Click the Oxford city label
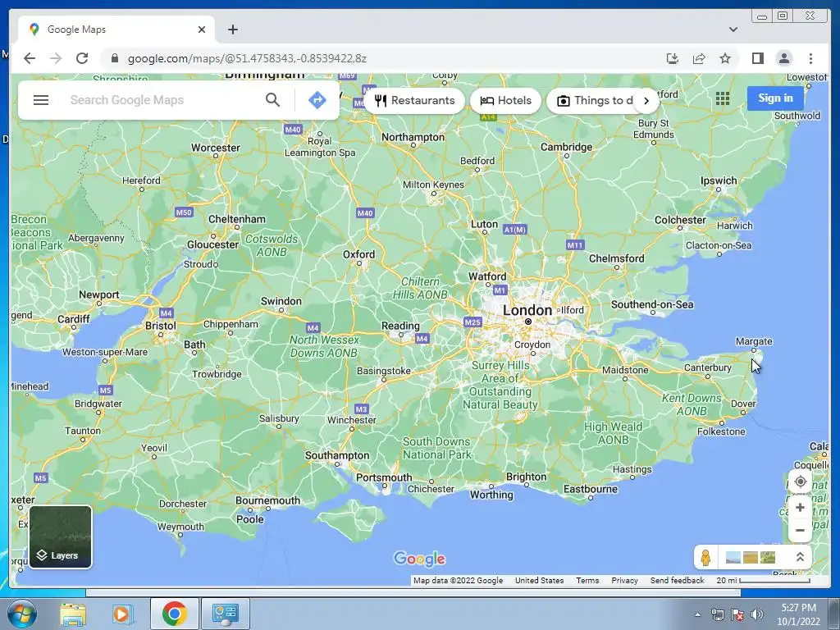 [359, 254]
